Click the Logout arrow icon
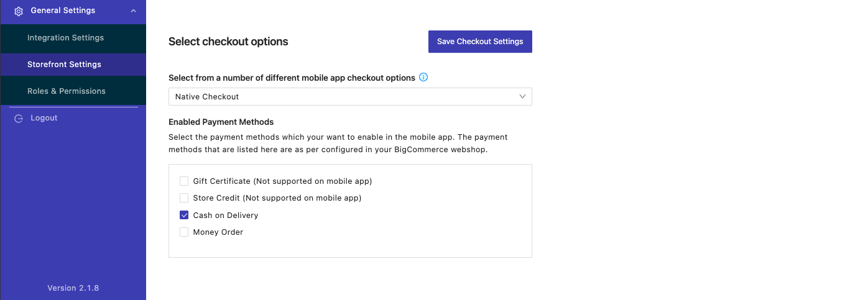Image resolution: width=868 pixels, height=300 pixels. click(19, 118)
